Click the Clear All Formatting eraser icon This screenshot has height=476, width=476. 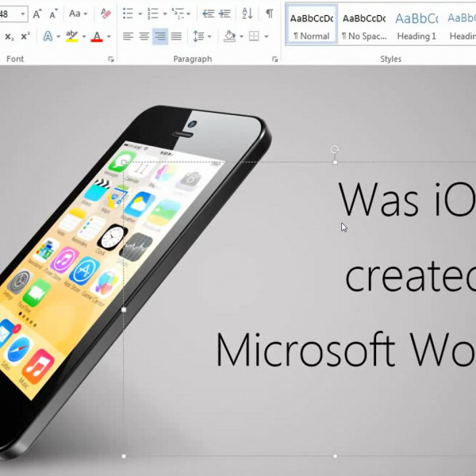click(x=106, y=13)
